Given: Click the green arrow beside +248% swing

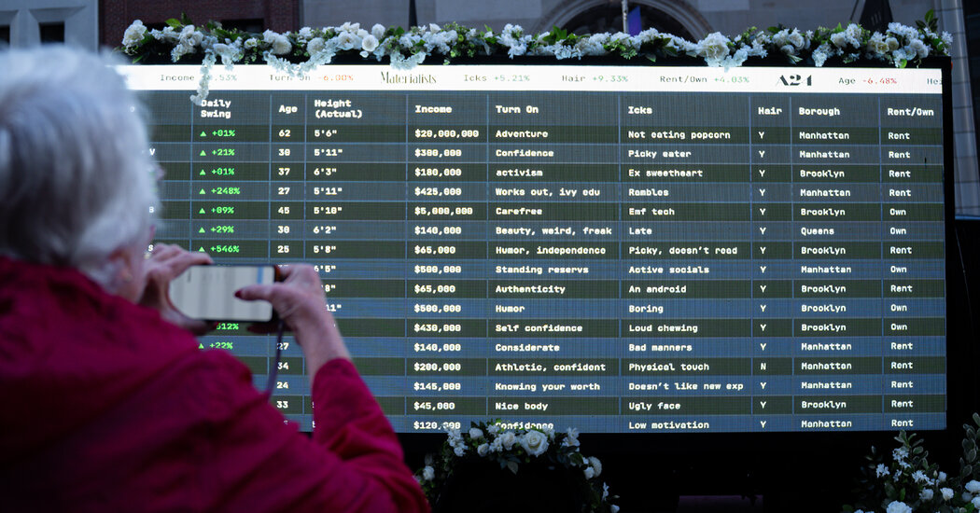Looking at the screenshot, I should tap(203, 191).
